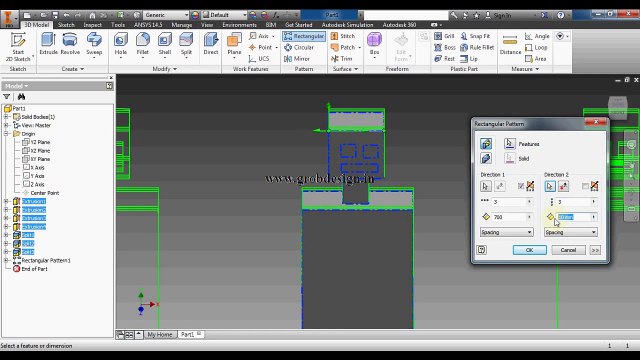Screen dimensions: 640x360
Task: Open Direction 1 Spacing dropdown
Action: click(x=507, y=232)
